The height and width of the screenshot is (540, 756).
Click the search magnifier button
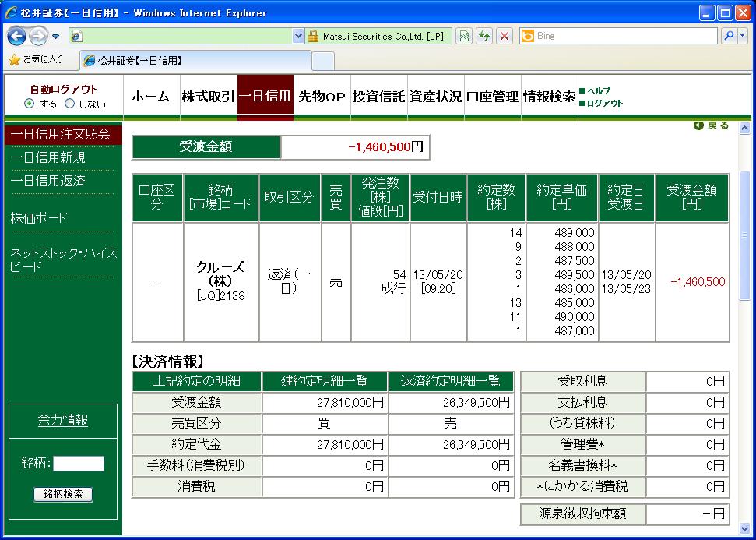[x=729, y=36]
